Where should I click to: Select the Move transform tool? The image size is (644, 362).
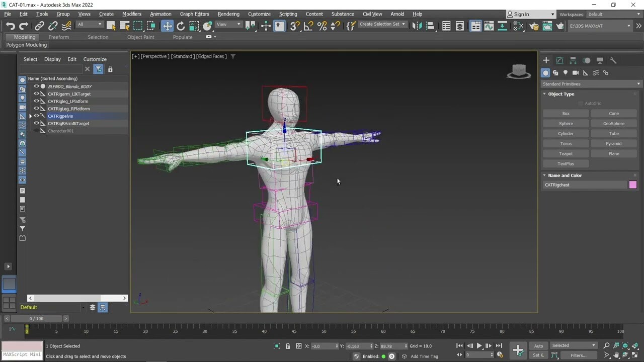(167, 26)
